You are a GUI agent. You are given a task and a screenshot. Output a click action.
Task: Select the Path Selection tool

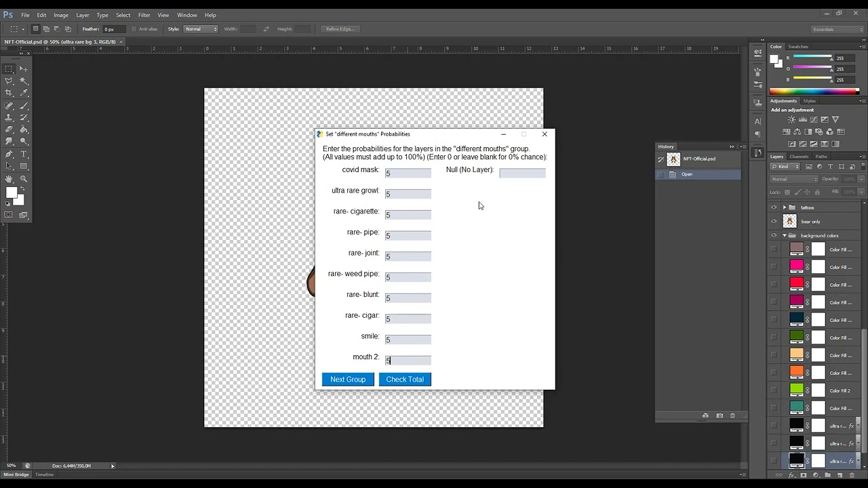pos(9,166)
